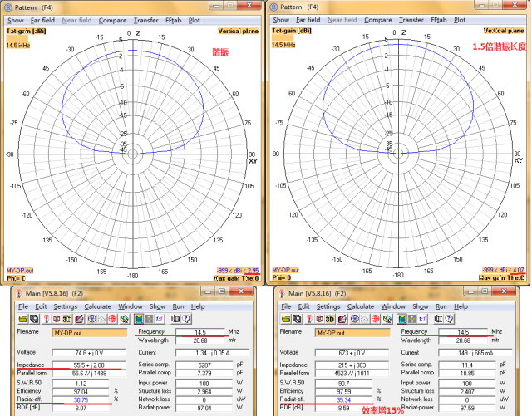Click Frequency field 14.5 in right Main window
The width and height of the screenshot is (532, 416).
point(463,332)
